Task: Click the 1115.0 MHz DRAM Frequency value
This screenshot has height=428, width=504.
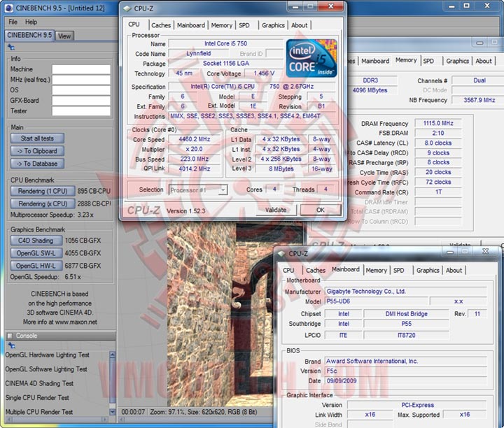Action: coord(438,123)
